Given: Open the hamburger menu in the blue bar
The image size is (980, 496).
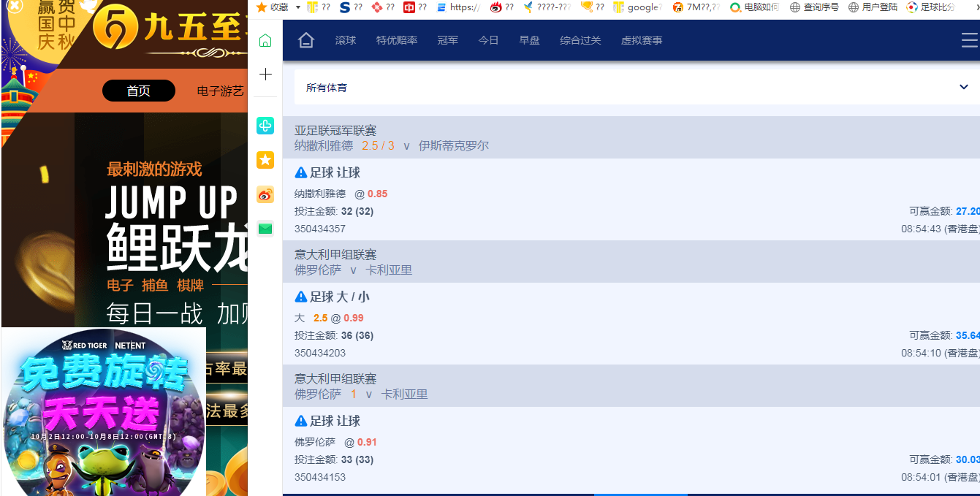Looking at the screenshot, I should [970, 40].
